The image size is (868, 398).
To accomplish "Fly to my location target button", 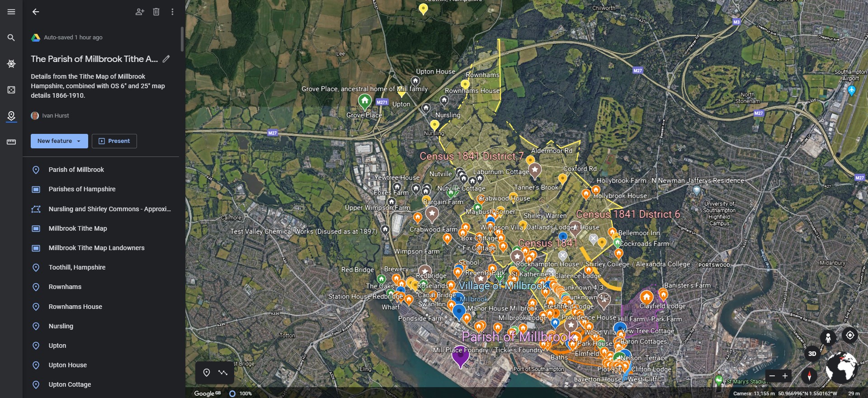I will [850, 335].
